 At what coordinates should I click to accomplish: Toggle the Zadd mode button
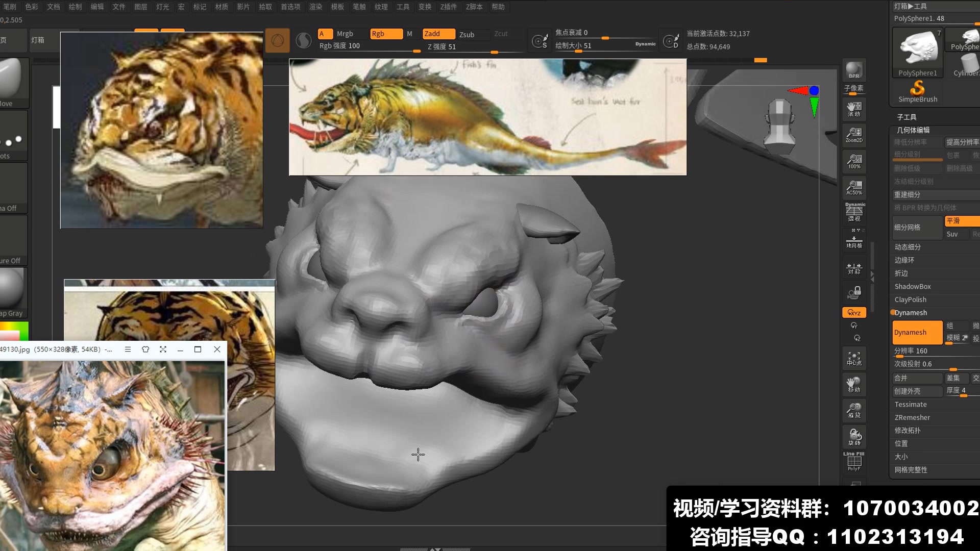tap(438, 34)
